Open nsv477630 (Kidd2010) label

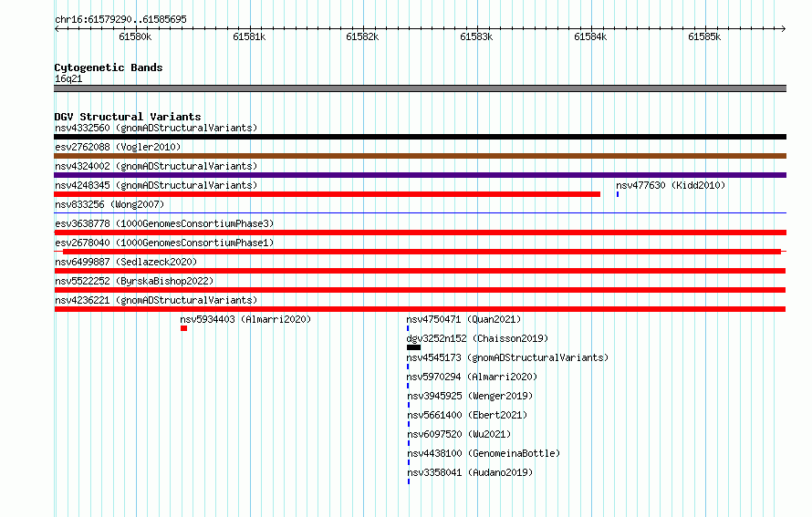[x=671, y=185]
